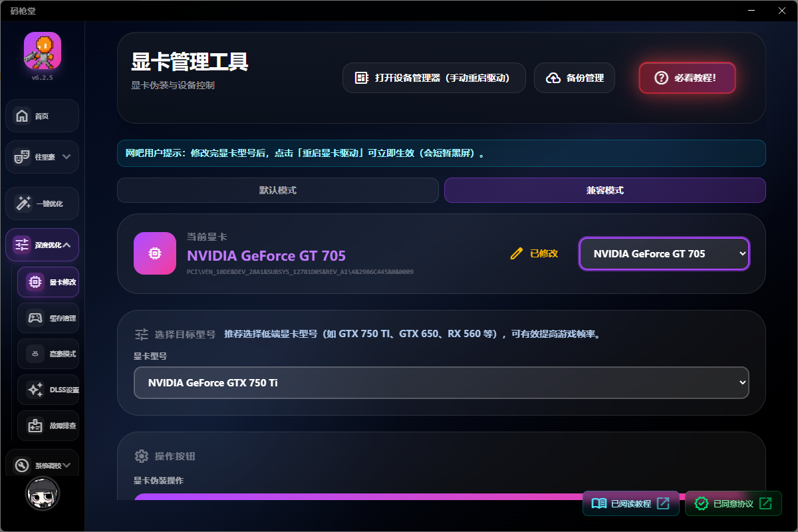
Task: Open 故障排查 via the medkit icon
Action: point(35,426)
